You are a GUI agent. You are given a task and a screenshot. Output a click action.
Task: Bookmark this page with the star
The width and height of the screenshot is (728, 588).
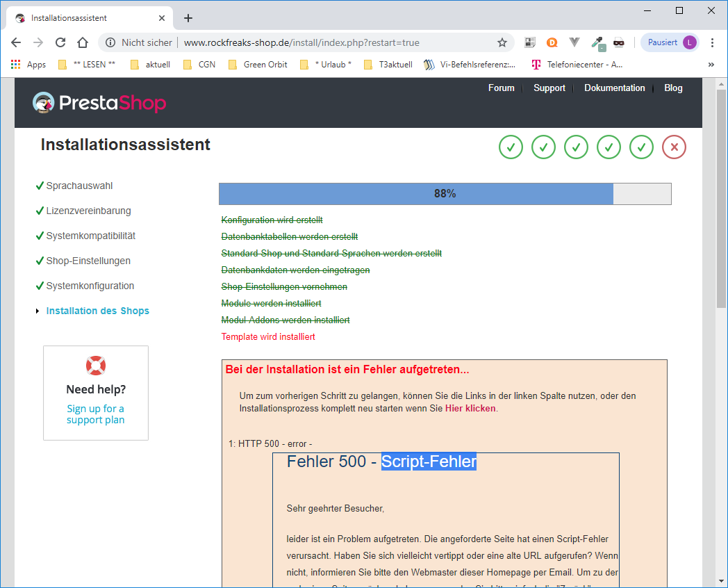point(502,42)
